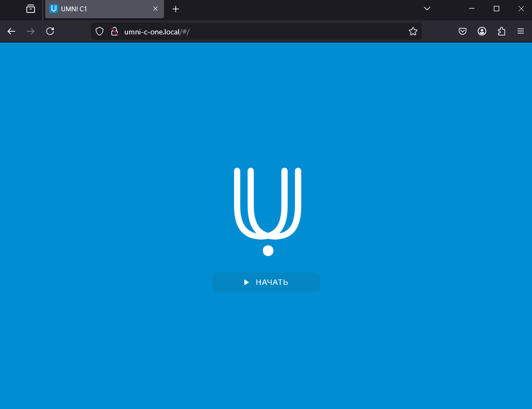
Task: Select the UMNI C1 tab
Action: click(x=104, y=9)
